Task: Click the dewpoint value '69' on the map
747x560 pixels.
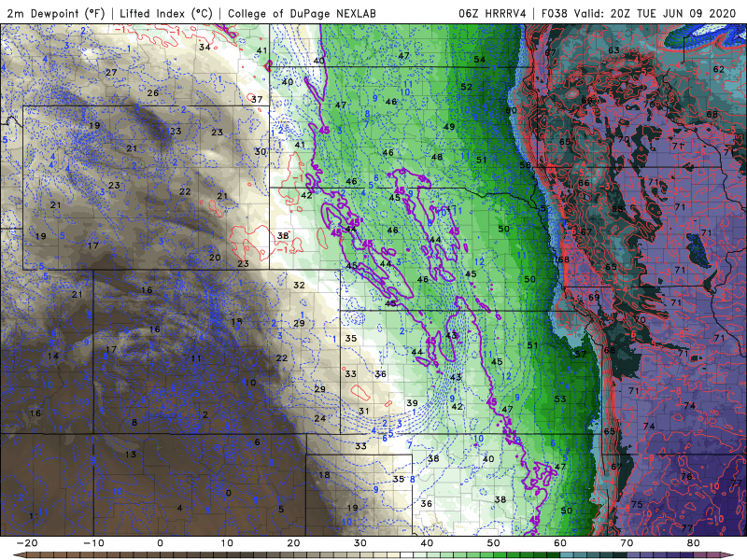Action: (594, 297)
